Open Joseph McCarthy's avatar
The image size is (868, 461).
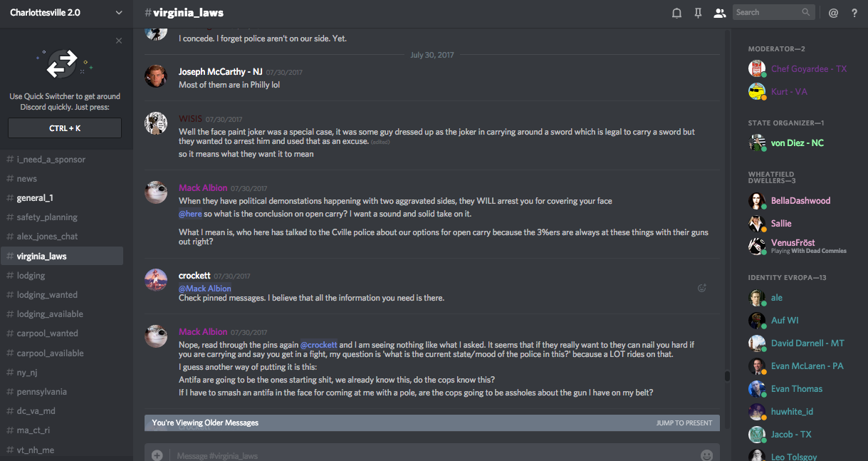coord(156,76)
